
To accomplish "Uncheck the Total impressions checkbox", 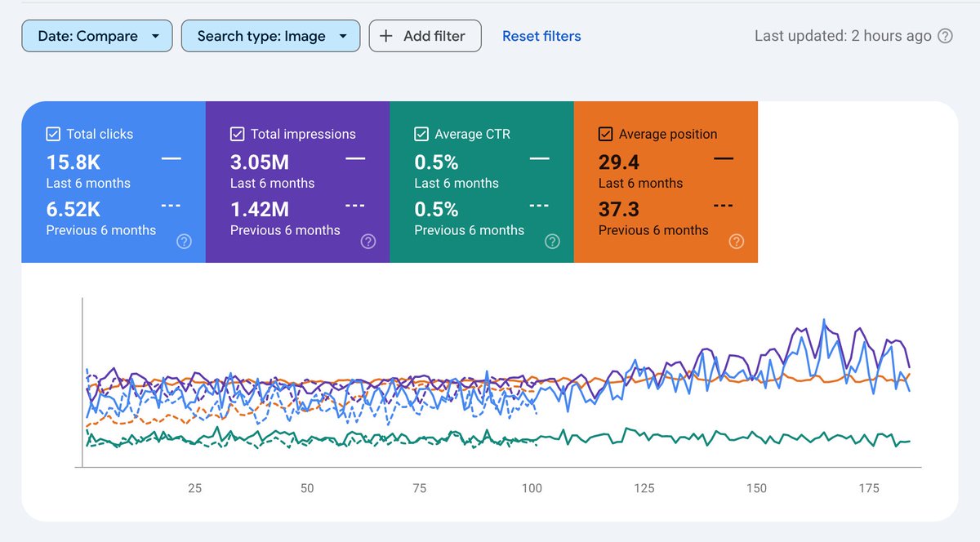I will pyautogui.click(x=237, y=132).
